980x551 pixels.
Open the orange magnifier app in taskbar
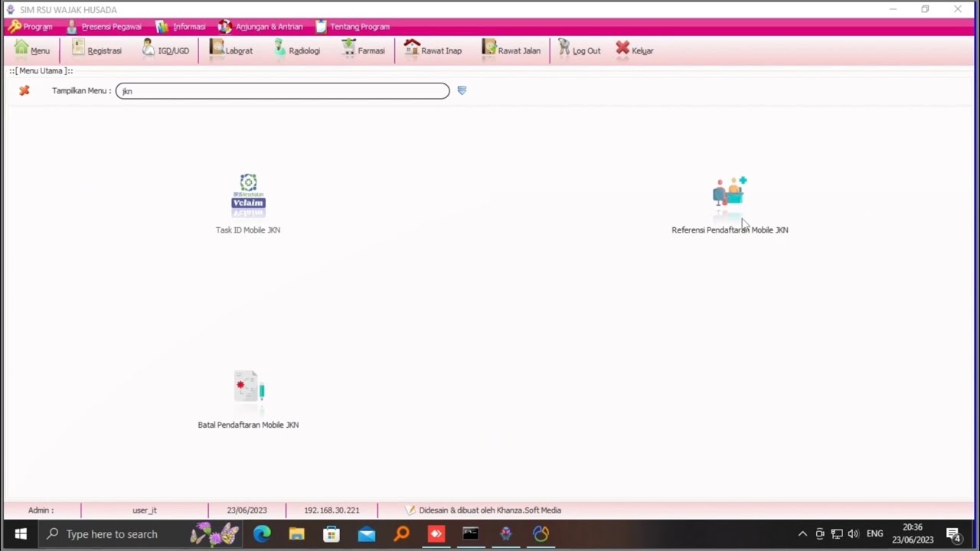click(x=401, y=534)
